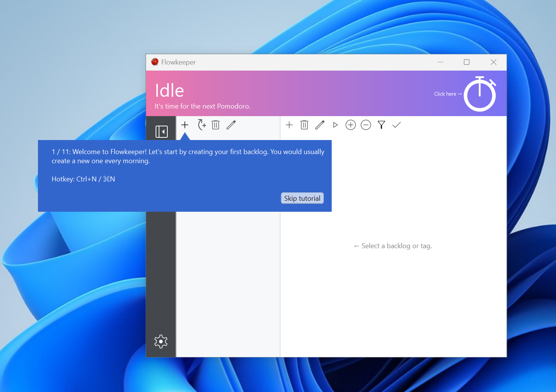Click the plus icon to create a new backlog
The height and width of the screenshot is (392, 556).
pyautogui.click(x=185, y=125)
